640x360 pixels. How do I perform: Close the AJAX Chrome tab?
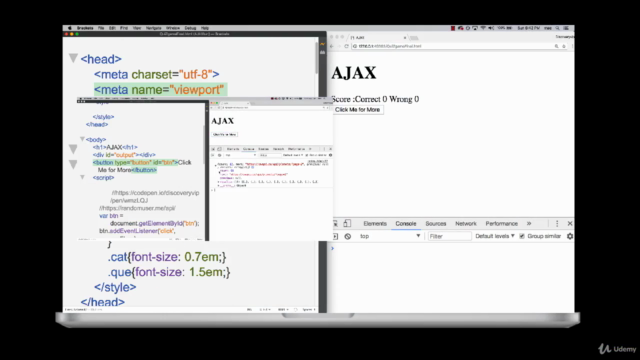coord(405,38)
